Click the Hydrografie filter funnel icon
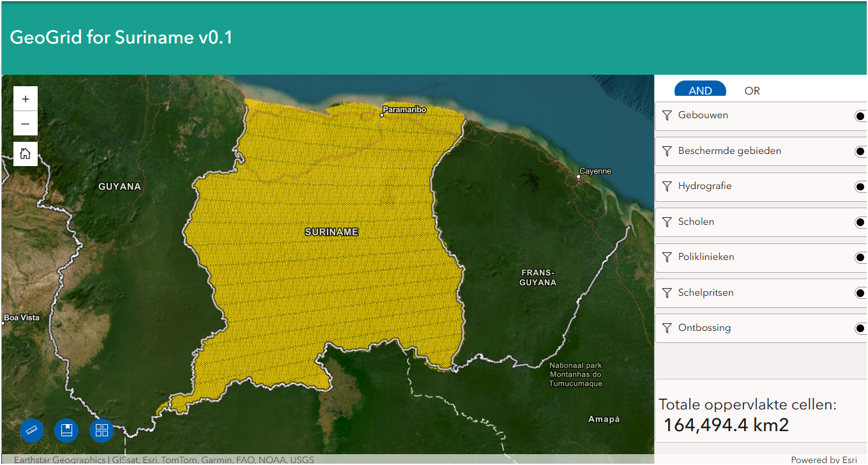Viewport: 868px width, 465px height. [667, 187]
